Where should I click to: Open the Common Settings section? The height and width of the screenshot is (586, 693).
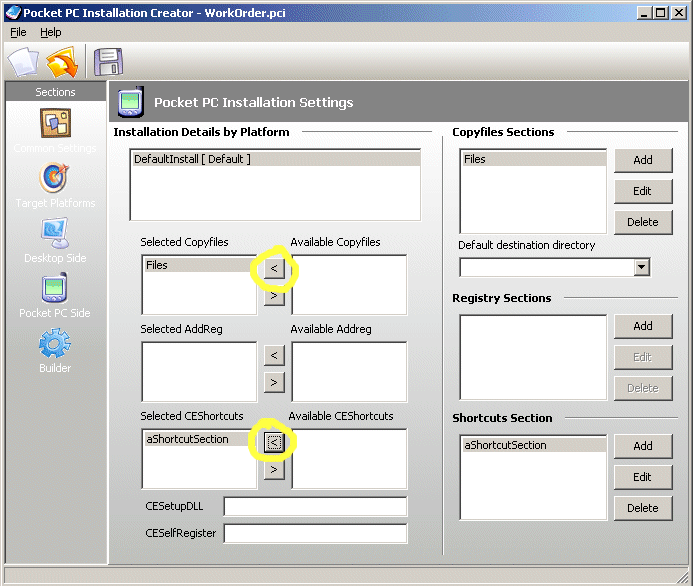pos(55,131)
